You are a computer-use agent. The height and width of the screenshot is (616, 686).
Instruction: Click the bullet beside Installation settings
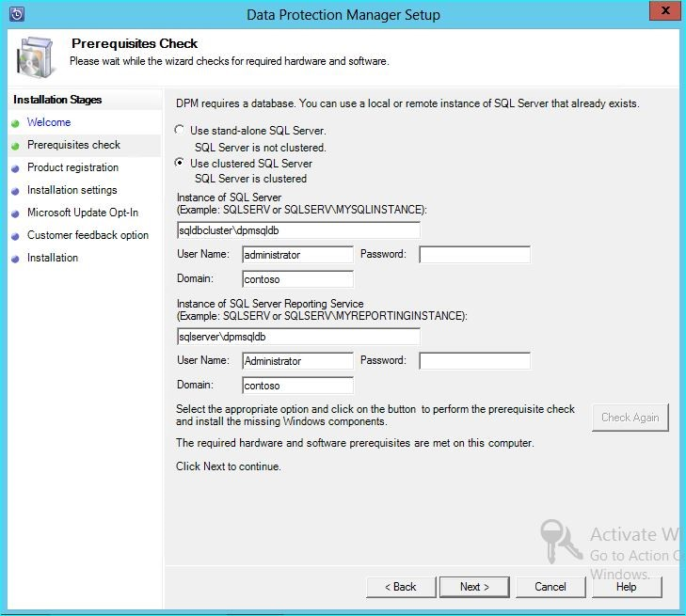15,192
